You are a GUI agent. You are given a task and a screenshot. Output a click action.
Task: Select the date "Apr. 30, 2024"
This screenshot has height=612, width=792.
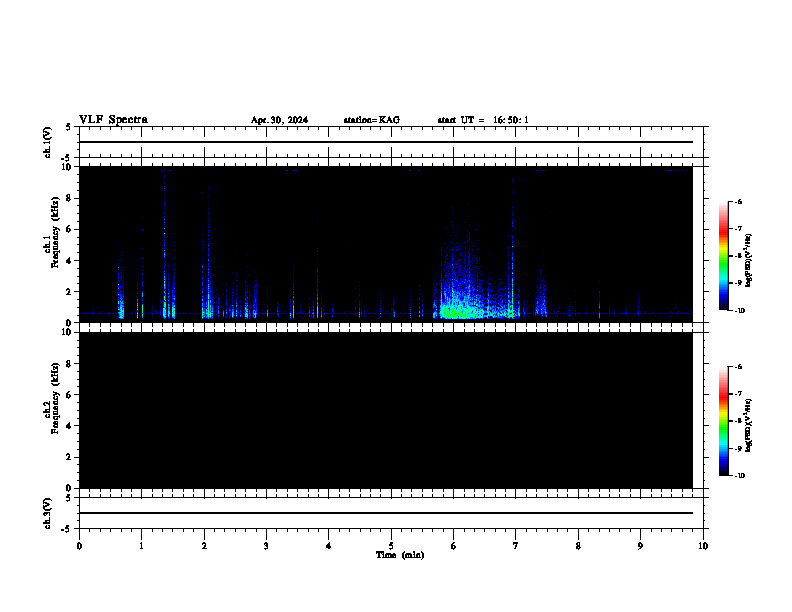pos(279,120)
